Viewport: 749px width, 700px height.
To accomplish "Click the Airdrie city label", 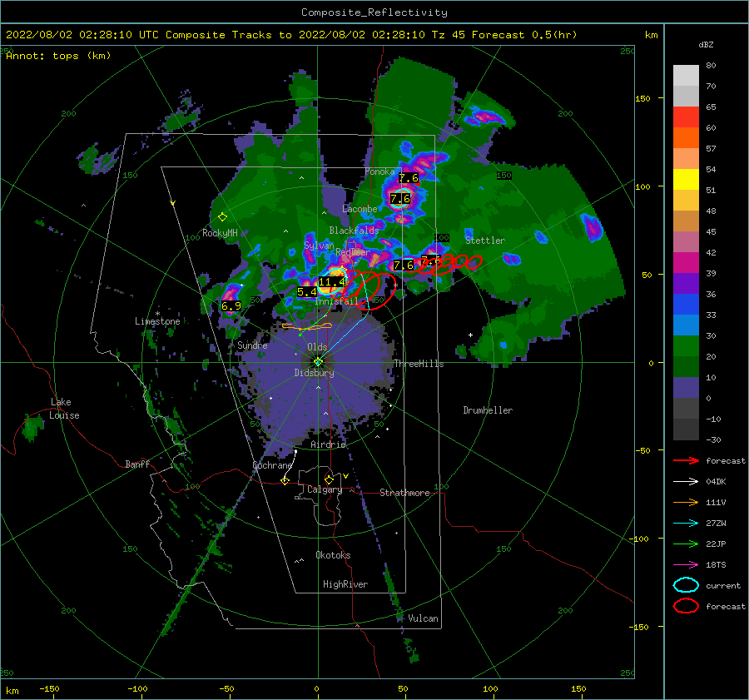I will coord(328,444).
